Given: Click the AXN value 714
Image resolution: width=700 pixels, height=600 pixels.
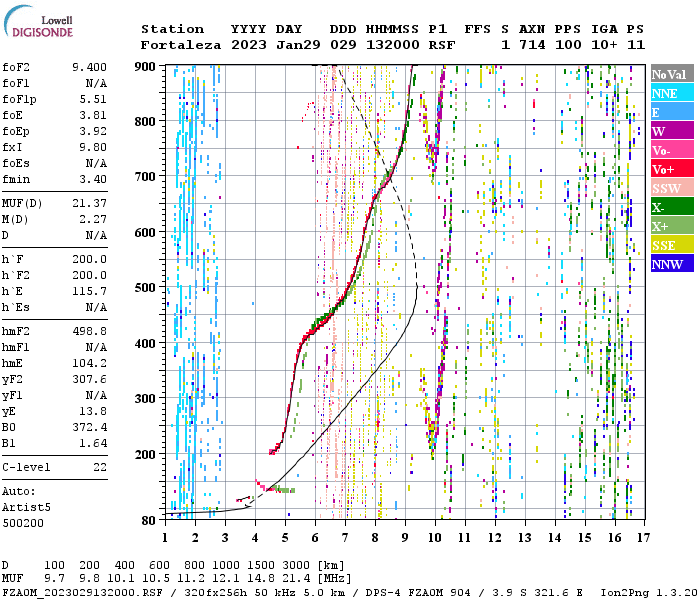Looking at the screenshot, I should (532, 45).
